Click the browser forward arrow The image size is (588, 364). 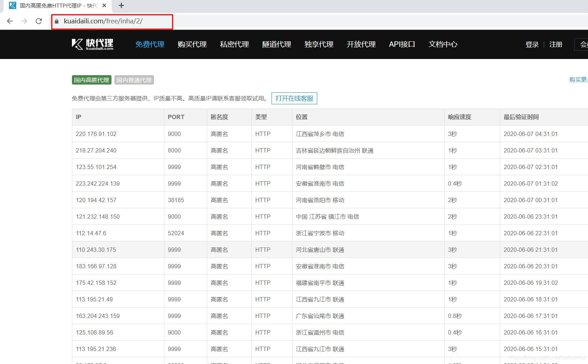coord(24,21)
